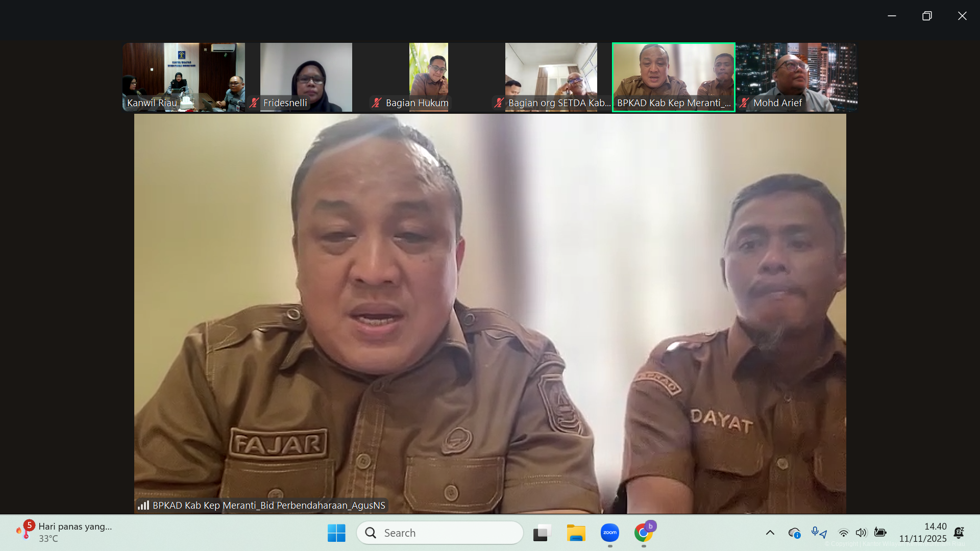Open the Zoom app in taskbar
This screenshot has width=980, height=551.
(x=609, y=533)
